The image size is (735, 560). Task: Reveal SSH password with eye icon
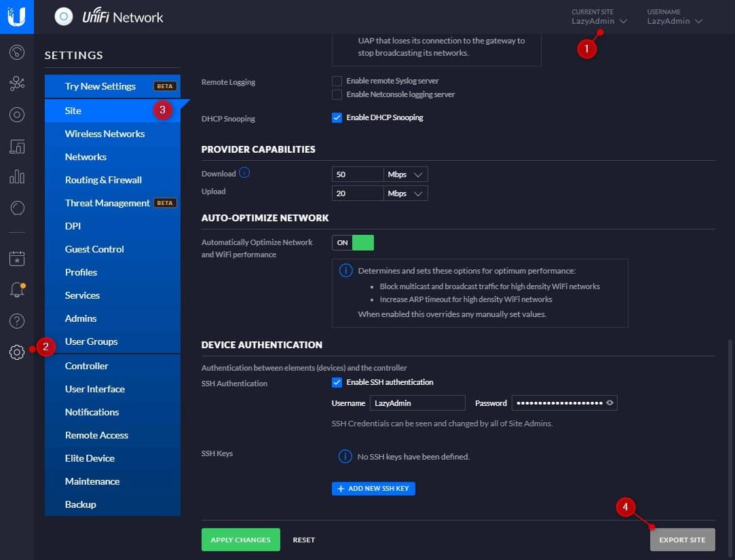pyautogui.click(x=609, y=403)
